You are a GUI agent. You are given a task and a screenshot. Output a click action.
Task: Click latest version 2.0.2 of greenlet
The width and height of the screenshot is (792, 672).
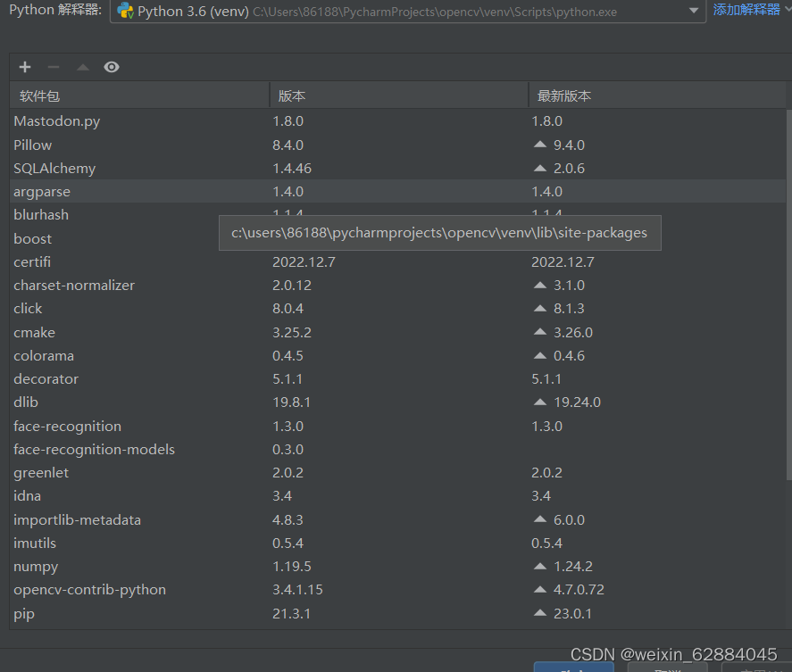[546, 473]
